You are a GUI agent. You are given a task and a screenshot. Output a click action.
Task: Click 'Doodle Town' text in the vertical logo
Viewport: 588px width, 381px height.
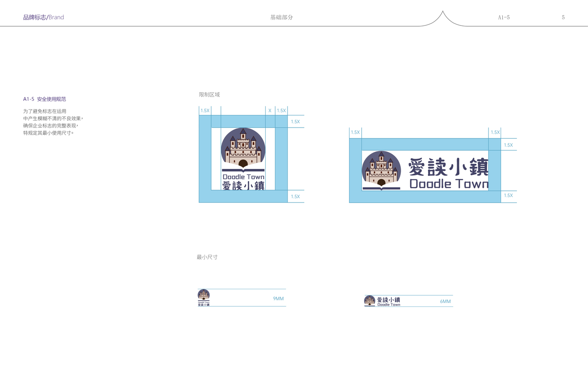point(244,177)
